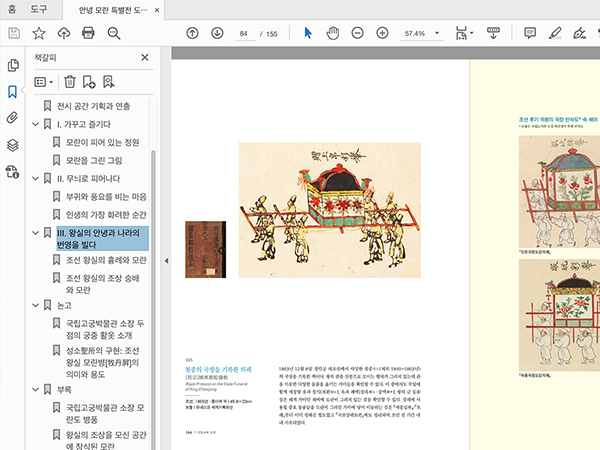Upload the file with the cloud icon
This screenshot has width=600, height=450.
pos(64,33)
